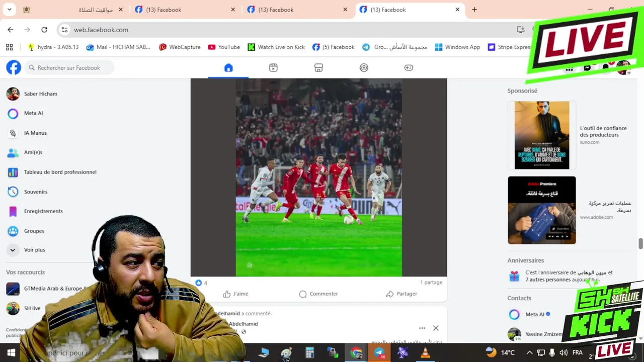Open the post's like reaction count
This screenshot has width=644, height=362.
click(201, 283)
